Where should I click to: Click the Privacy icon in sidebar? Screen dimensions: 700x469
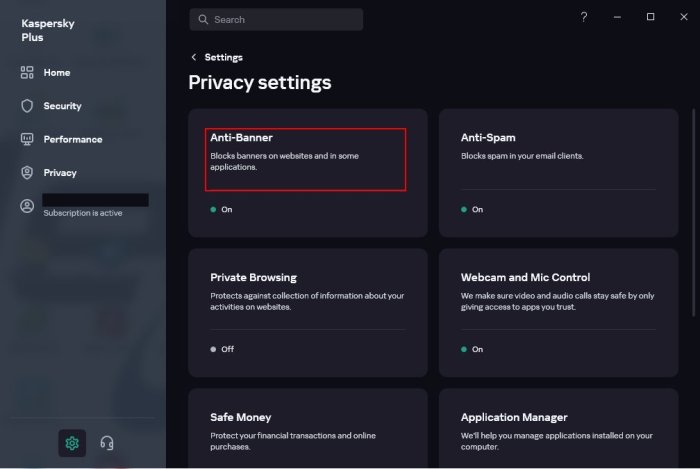[x=28, y=172]
